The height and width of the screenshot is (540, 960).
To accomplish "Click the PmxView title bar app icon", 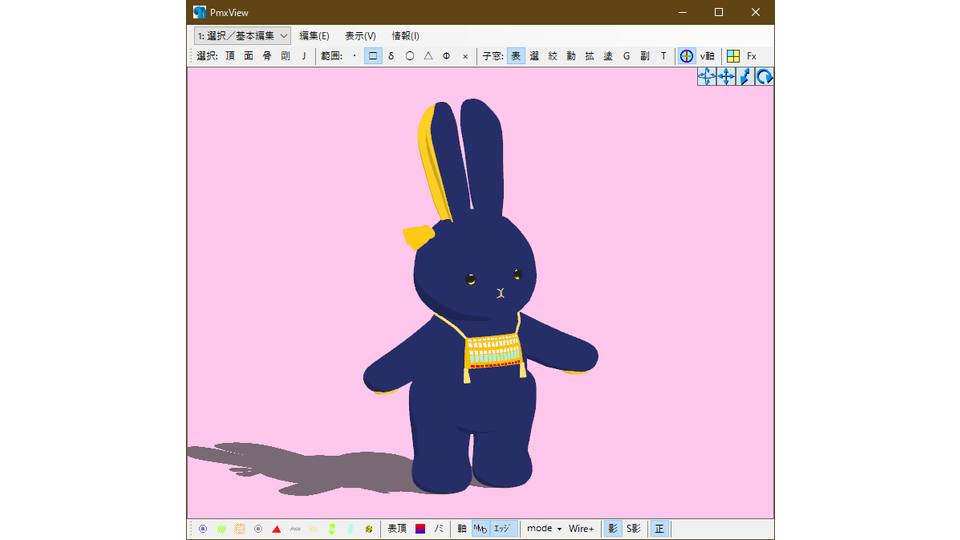I will (200, 12).
